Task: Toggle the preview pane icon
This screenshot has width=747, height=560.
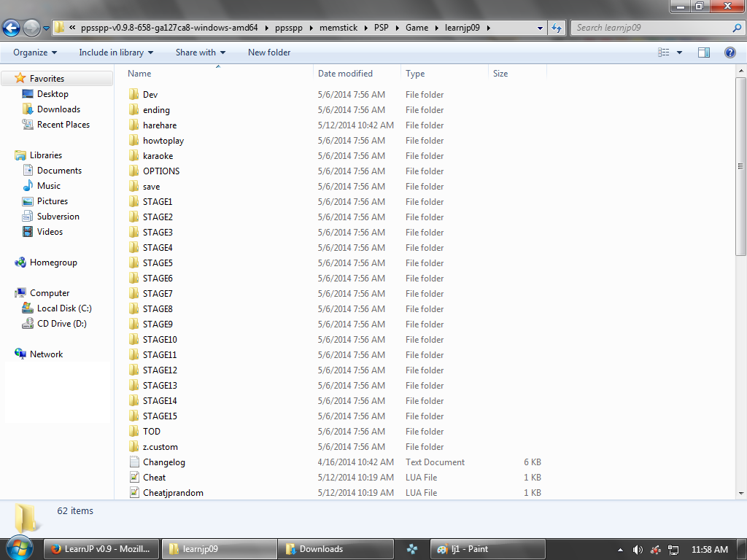Action: [x=704, y=52]
